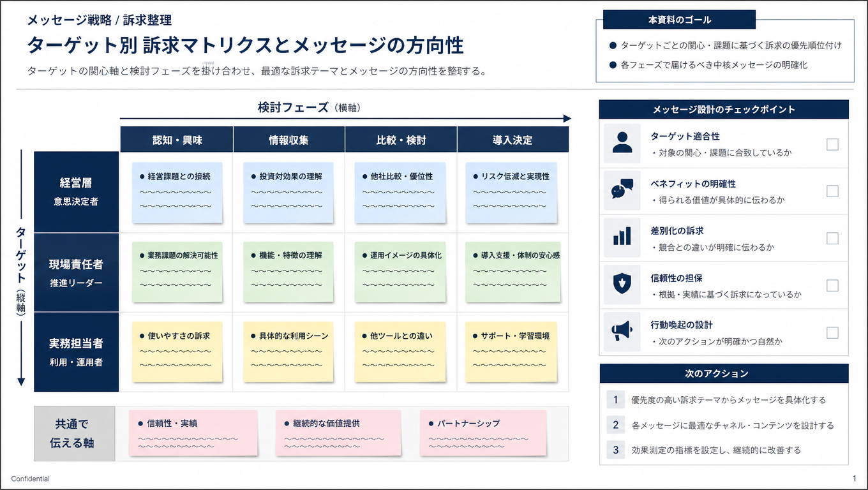Click the 投資対効果の理解 sticky note
This screenshot has width=868, height=490.
[288, 193]
